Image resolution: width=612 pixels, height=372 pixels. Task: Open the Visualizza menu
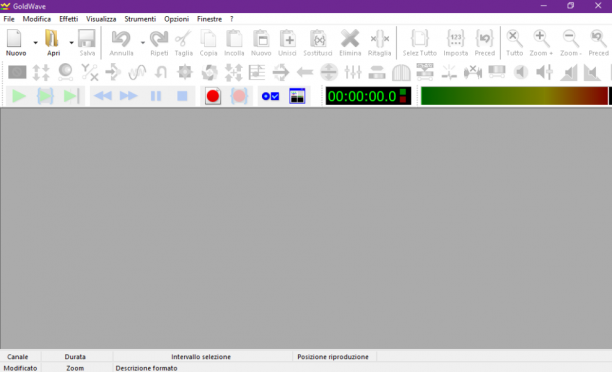pos(101,19)
